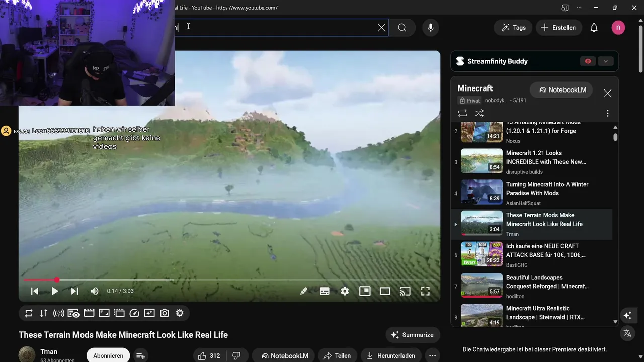The image size is (644, 362).
Task: Open more actions three-dot menu below video
Action: click(432, 356)
